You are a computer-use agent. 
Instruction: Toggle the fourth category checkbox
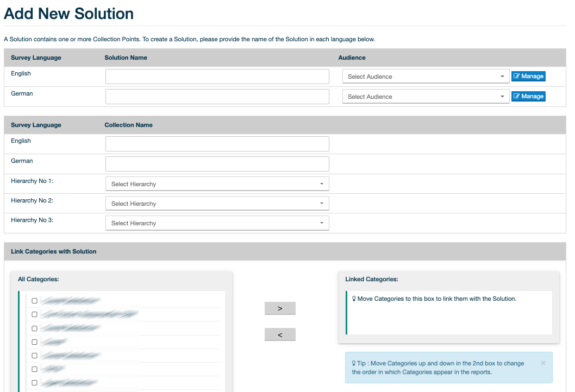coord(35,342)
